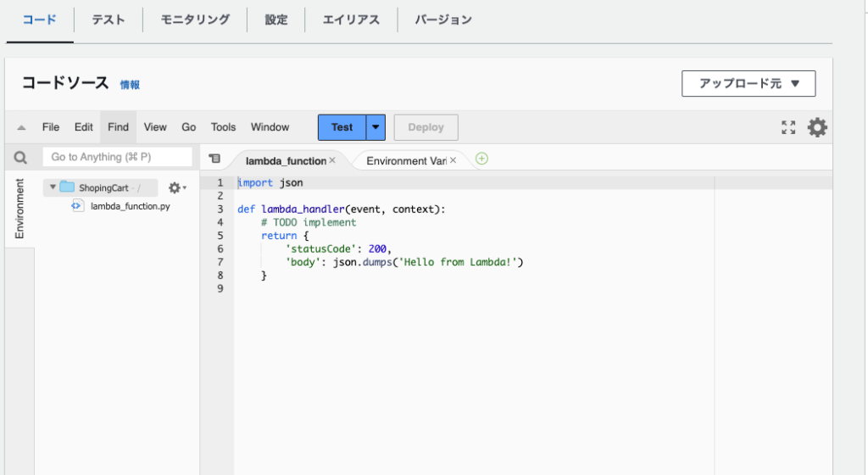Click line number 1 in the gutter

tap(220, 182)
